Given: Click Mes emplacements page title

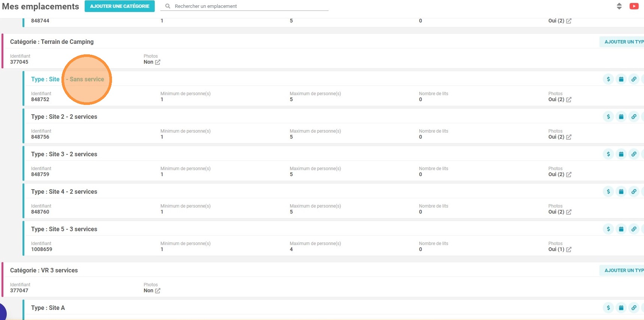Looking at the screenshot, I should coord(40,6).
